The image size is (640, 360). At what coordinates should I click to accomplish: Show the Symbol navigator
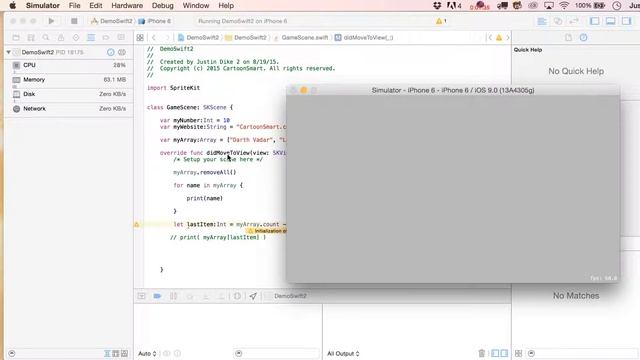tap(31, 38)
